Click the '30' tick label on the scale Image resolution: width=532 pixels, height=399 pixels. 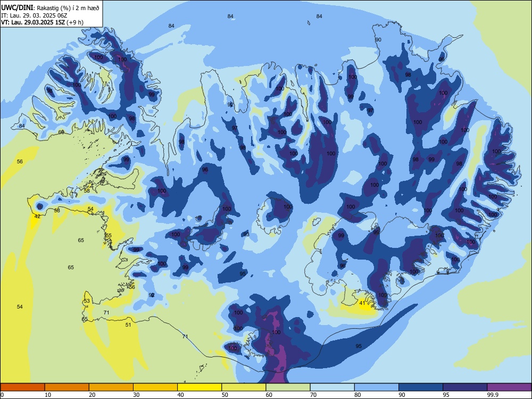(x=136, y=395)
